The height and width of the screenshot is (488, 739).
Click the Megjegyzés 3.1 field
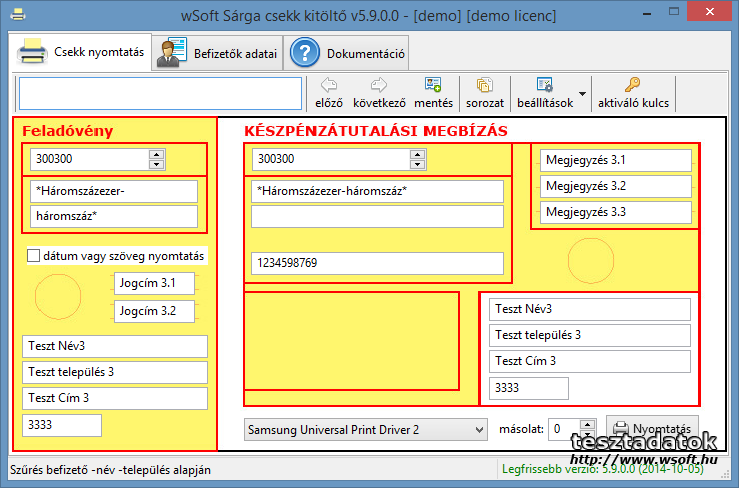coord(616,160)
